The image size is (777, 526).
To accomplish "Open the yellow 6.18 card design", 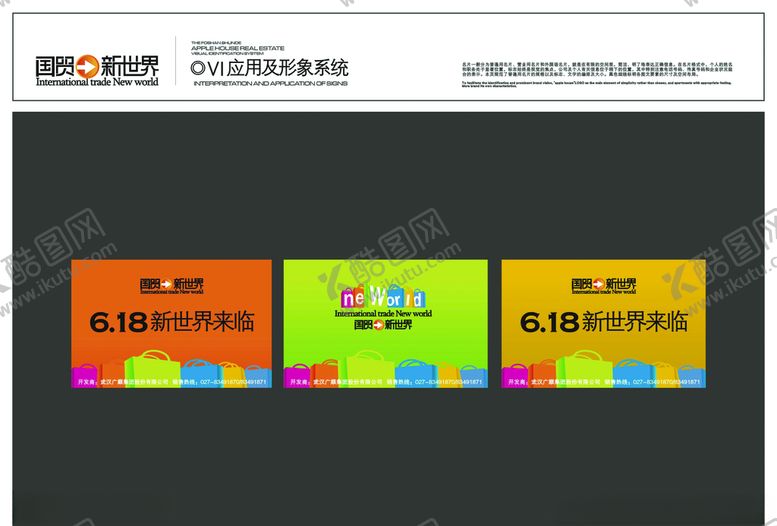I will (x=604, y=324).
